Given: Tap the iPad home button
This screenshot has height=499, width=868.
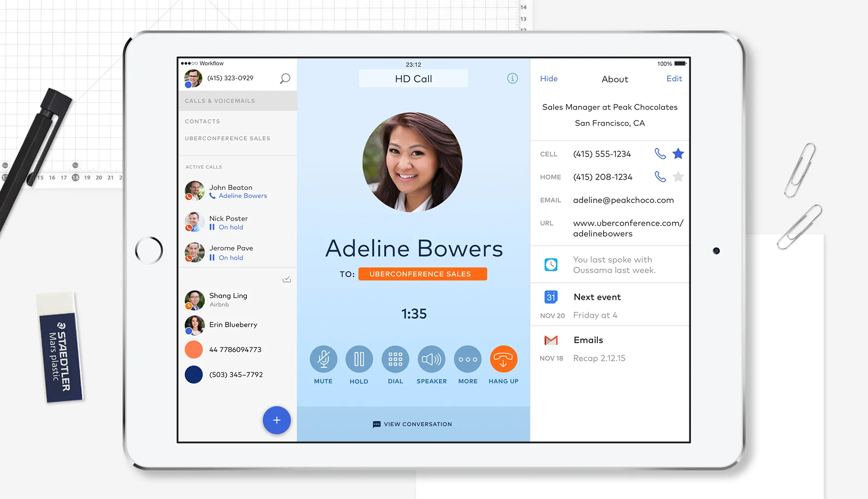Looking at the screenshot, I should click(x=149, y=250).
